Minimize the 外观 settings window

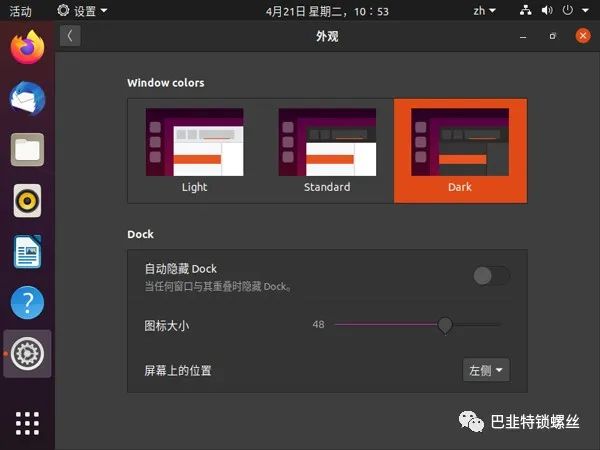(x=523, y=36)
